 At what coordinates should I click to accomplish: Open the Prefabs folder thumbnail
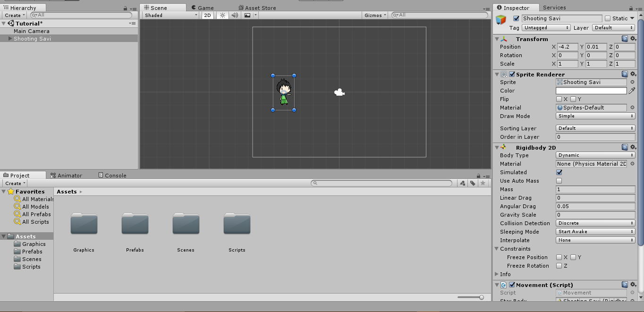[x=135, y=223]
